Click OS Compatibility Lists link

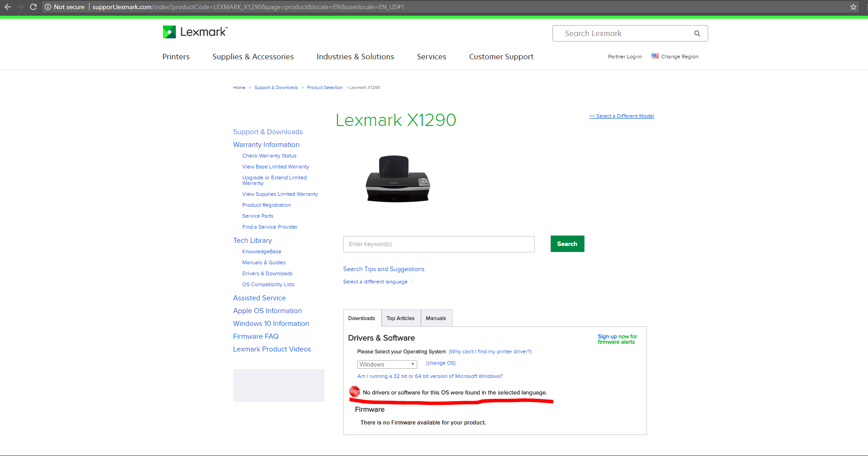268,284
